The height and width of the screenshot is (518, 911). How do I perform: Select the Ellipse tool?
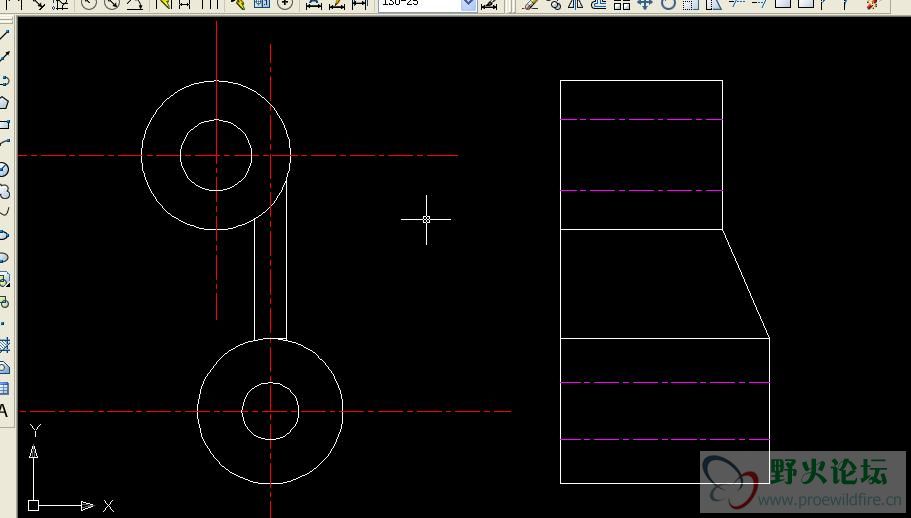pyautogui.click(x=5, y=235)
